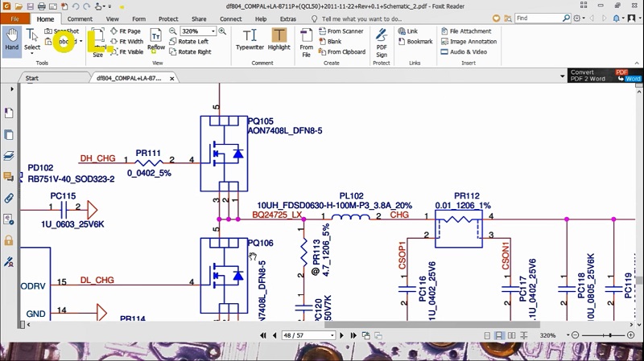Go to the last page
The width and height of the screenshot is (644, 361).
pyautogui.click(x=353, y=335)
